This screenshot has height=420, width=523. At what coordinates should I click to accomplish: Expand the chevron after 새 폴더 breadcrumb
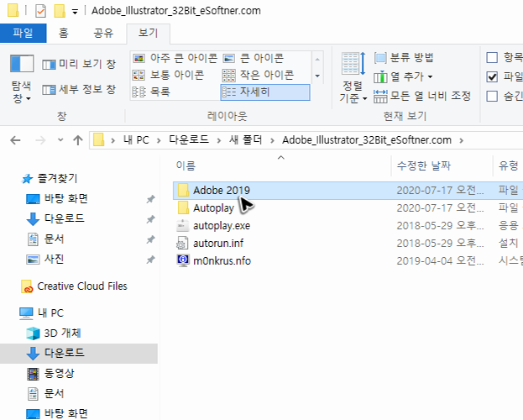pos(272,140)
